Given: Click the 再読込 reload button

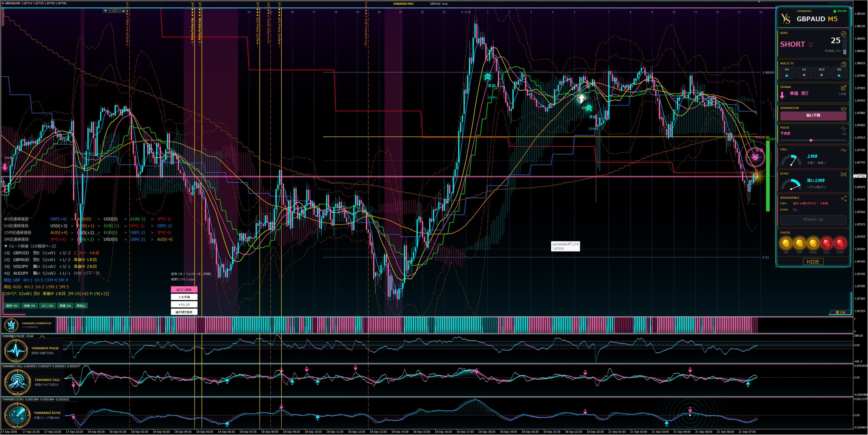Looking at the screenshot, I should [81, 306].
